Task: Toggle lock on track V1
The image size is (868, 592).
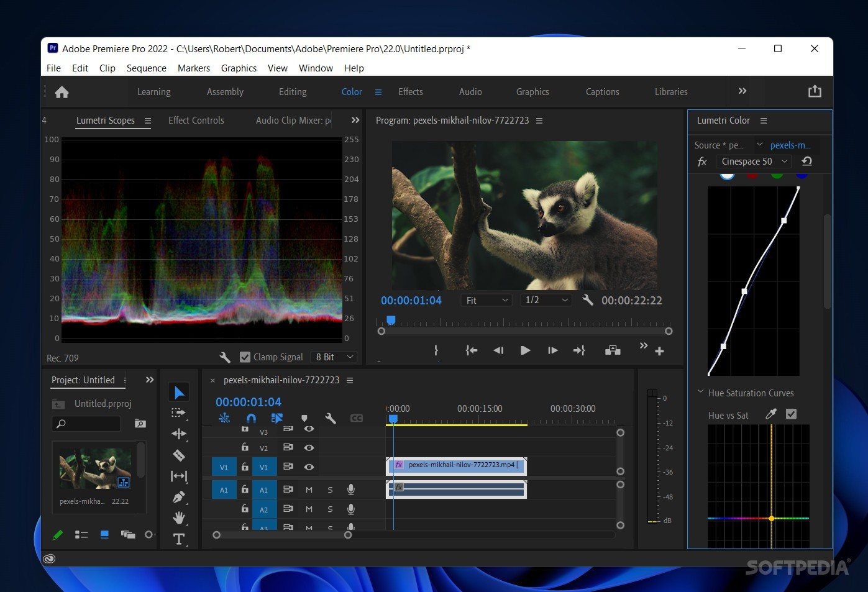Action: (245, 467)
